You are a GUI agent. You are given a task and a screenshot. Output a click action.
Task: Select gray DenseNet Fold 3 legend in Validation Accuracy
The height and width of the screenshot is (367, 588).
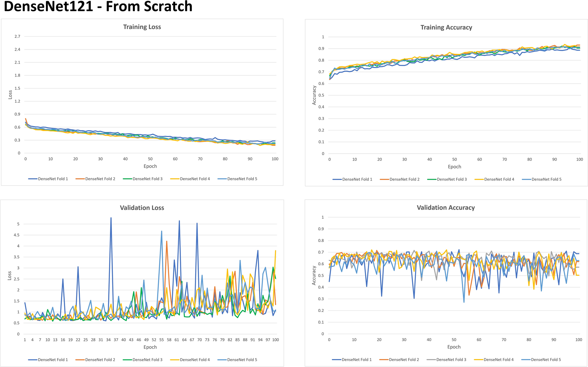pyautogui.click(x=451, y=360)
